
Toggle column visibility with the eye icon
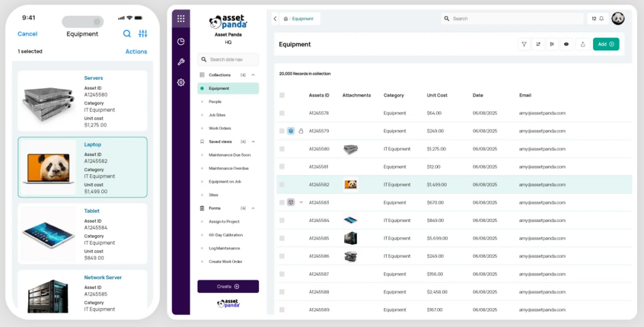(567, 44)
